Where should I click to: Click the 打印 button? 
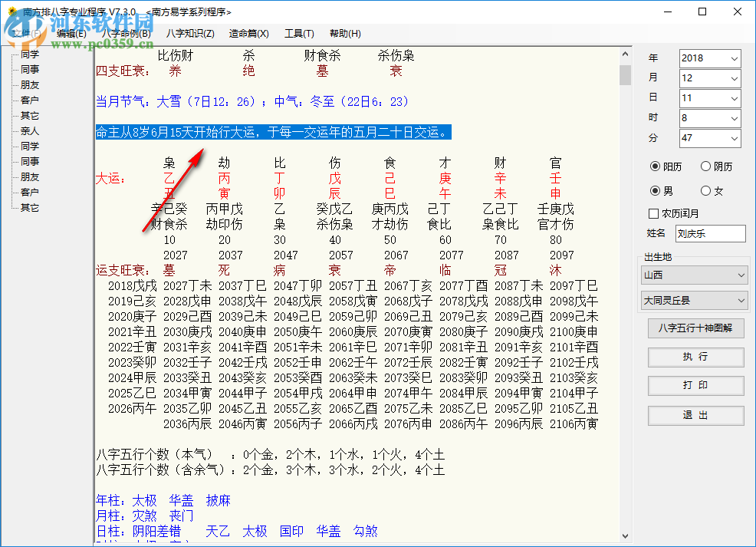point(695,385)
